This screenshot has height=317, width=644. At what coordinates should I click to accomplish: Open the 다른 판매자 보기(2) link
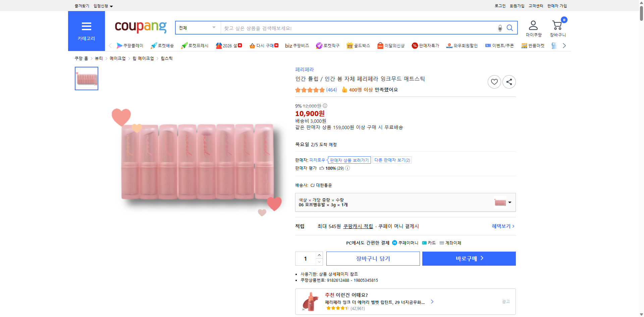[x=392, y=160]
